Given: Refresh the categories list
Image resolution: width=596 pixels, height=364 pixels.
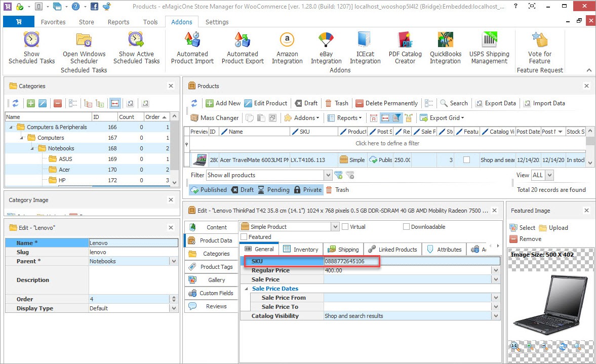Looking at the screenshot, I should tap(16, 103).
